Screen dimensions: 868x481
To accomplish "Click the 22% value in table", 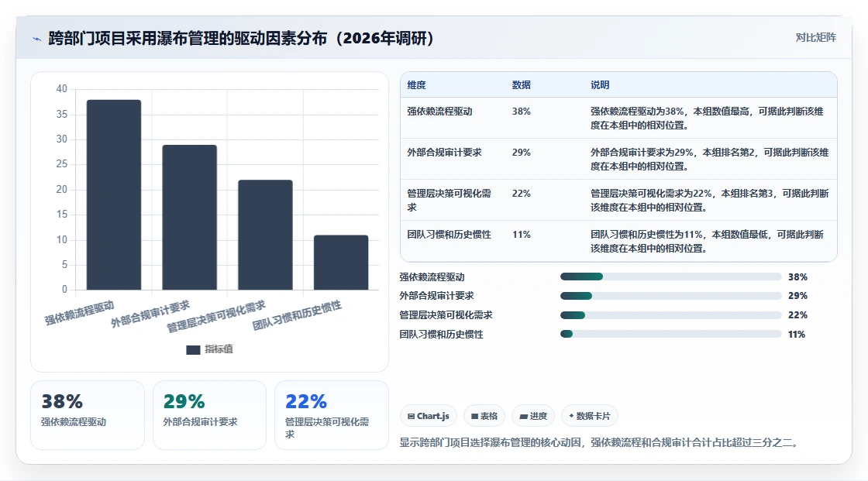I will tap(521, 193).
